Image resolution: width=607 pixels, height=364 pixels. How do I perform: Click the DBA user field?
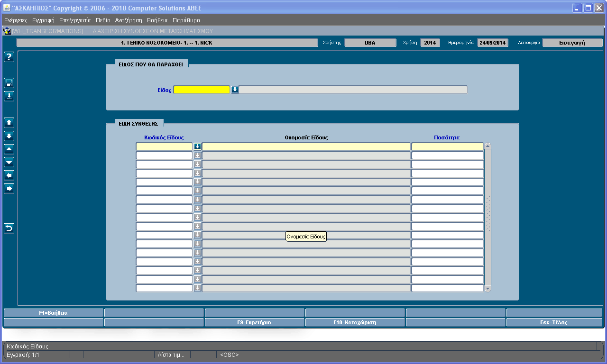tap(370, 43)
